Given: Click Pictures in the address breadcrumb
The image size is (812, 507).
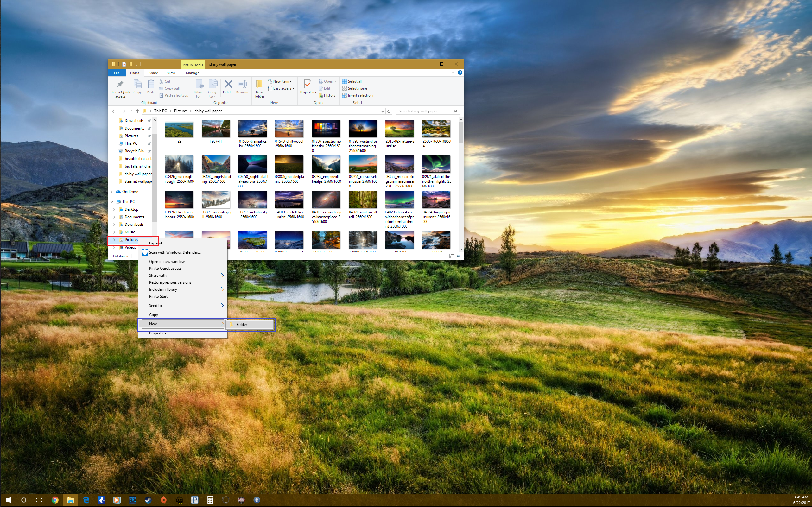Looking at the screenshot, I should (x=181, y=111).
